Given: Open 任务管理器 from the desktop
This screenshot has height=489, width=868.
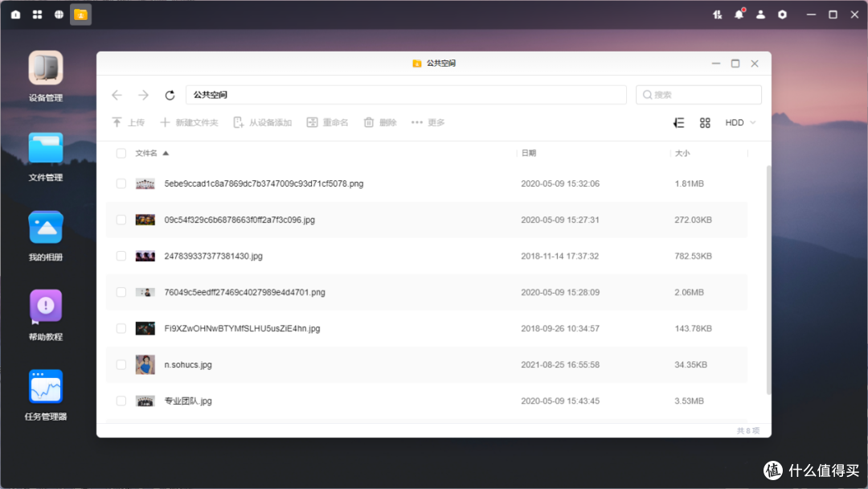Looking at the screenshot, I should 45,386.
